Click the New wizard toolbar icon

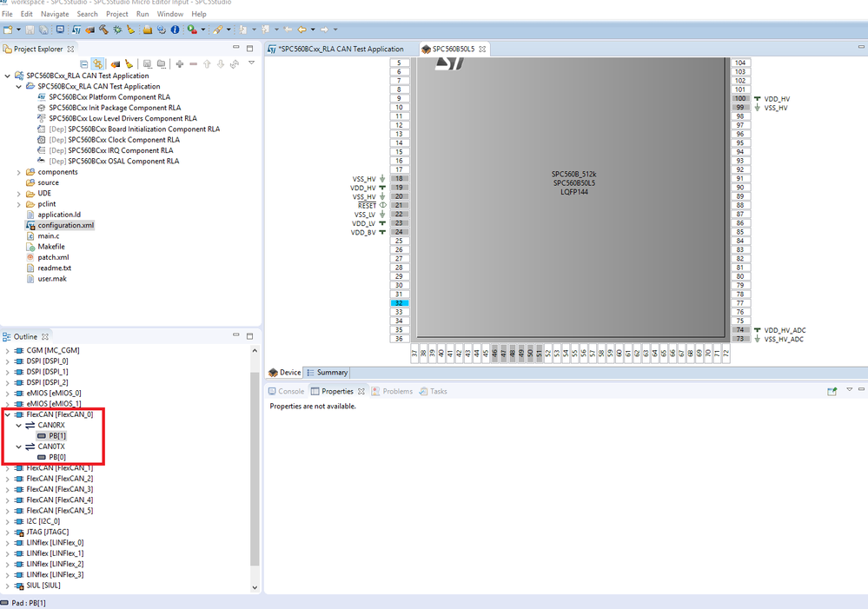click(8, 30)
